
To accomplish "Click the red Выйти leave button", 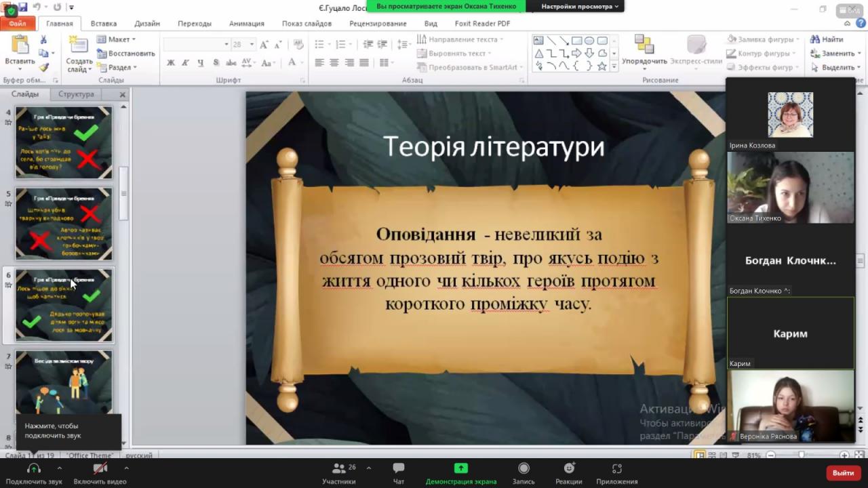I will 843,472.
